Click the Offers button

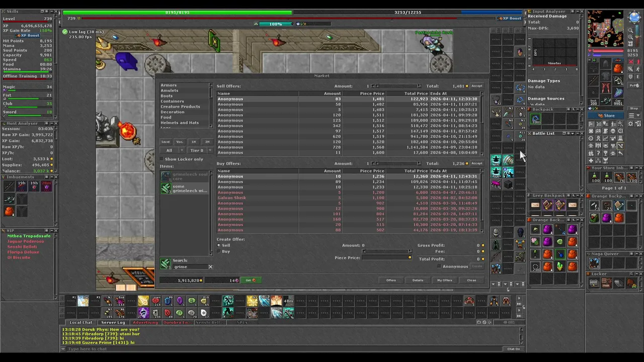point(391,280)
